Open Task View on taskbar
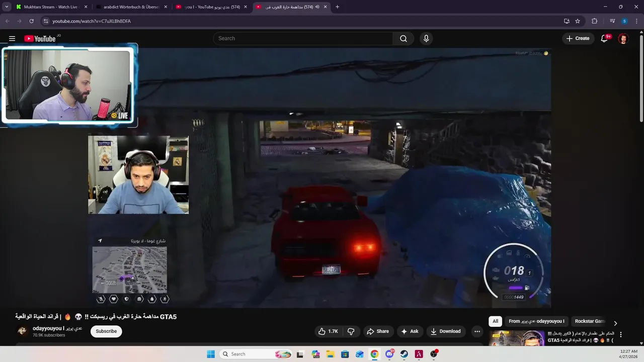The image size is (644, 362). 300,354
